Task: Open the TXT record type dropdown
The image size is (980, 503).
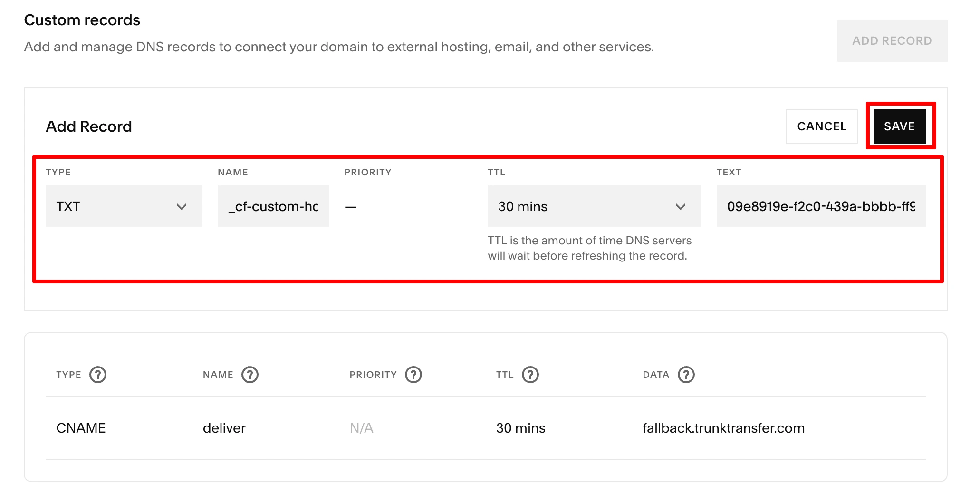Action: (x=124, y=206)
